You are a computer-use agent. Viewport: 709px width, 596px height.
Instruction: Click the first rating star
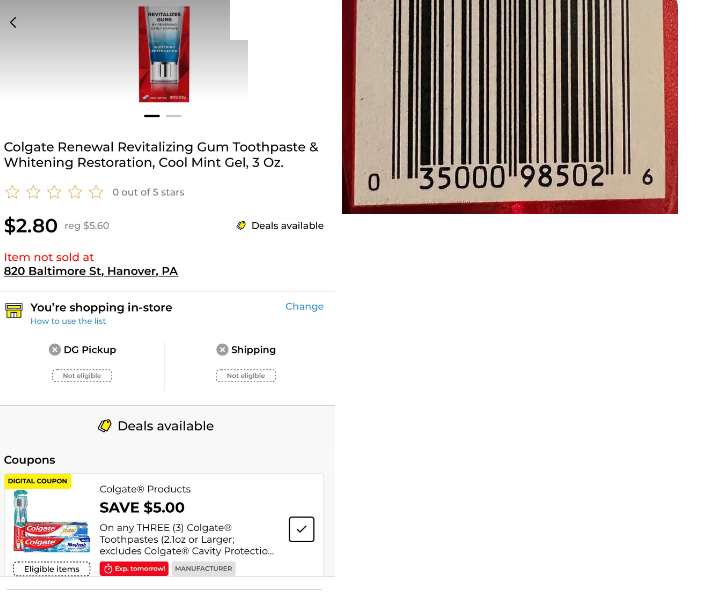(x=12, y=192)
